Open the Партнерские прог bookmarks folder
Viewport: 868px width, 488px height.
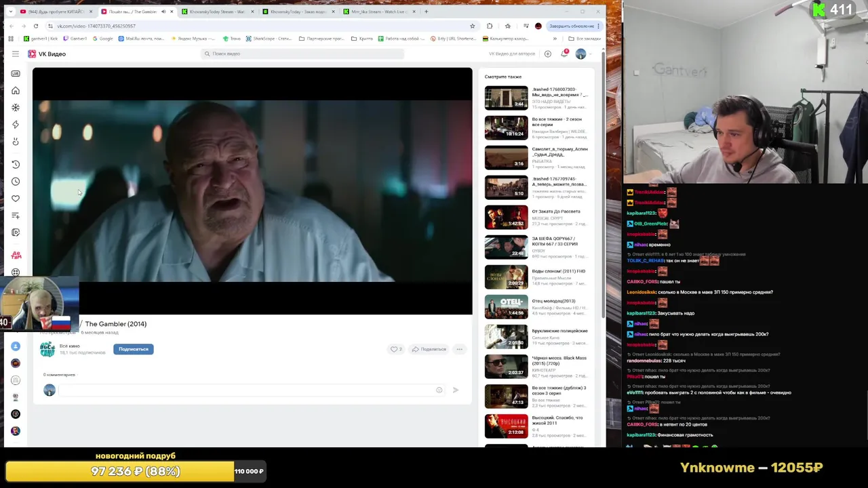tap(321, 39)
